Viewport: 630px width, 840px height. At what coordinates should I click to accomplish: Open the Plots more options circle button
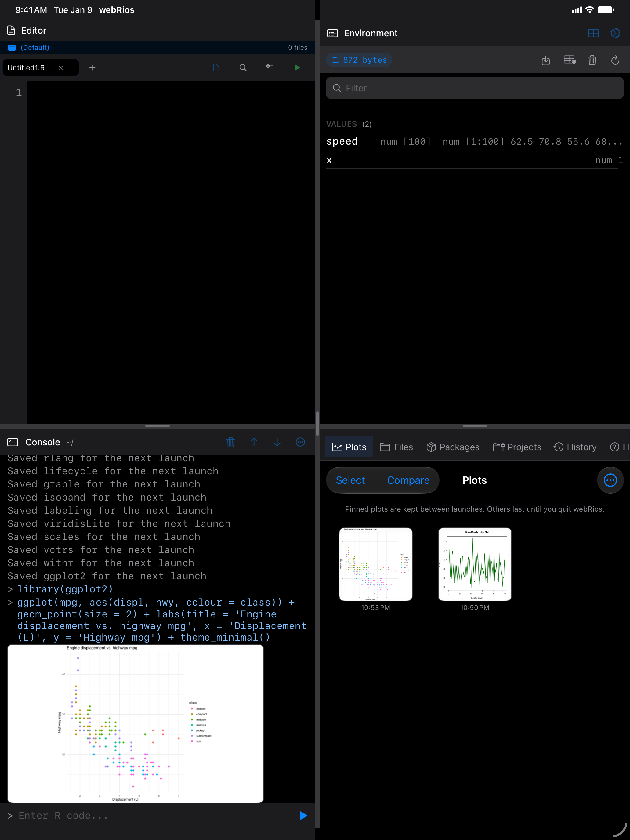point(610,480)
